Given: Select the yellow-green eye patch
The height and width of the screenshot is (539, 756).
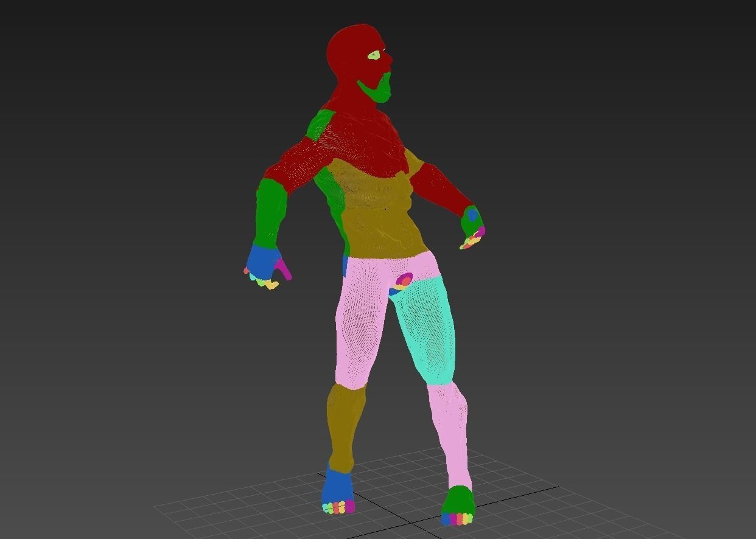Looking at the screenshot, I should (x=373, y=55).
